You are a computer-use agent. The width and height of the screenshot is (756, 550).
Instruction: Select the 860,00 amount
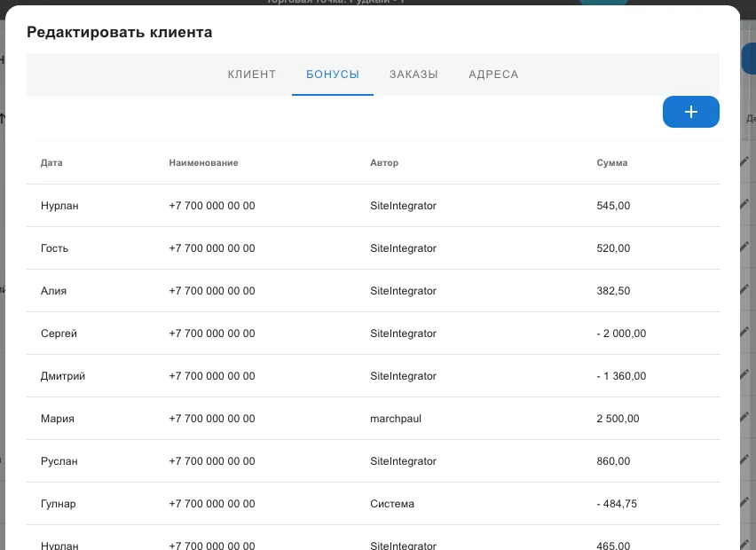pos(613,461)
